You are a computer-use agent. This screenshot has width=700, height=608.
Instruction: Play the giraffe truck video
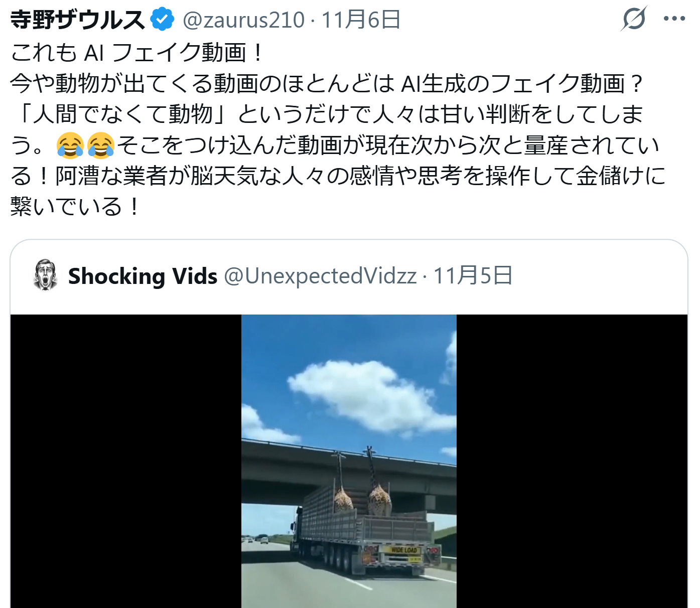349,461
